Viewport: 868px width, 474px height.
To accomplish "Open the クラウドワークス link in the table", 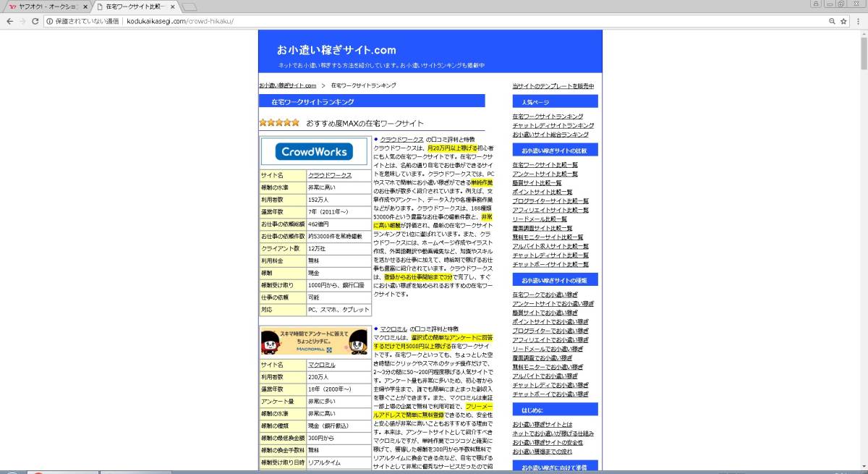I will [329, 176].
